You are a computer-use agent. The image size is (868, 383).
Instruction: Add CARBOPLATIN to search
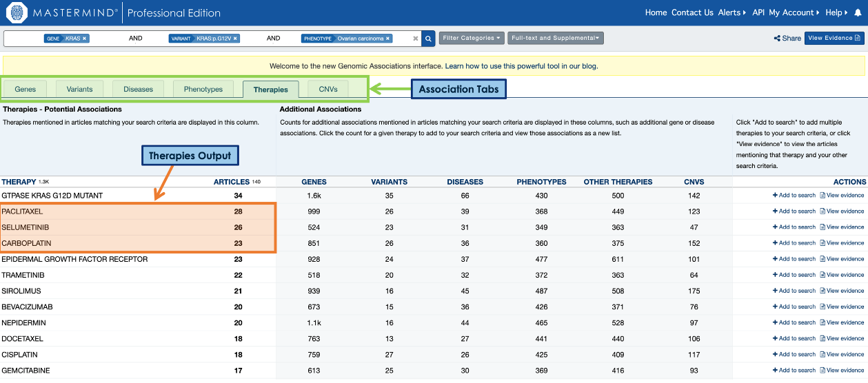pos(794,243)
